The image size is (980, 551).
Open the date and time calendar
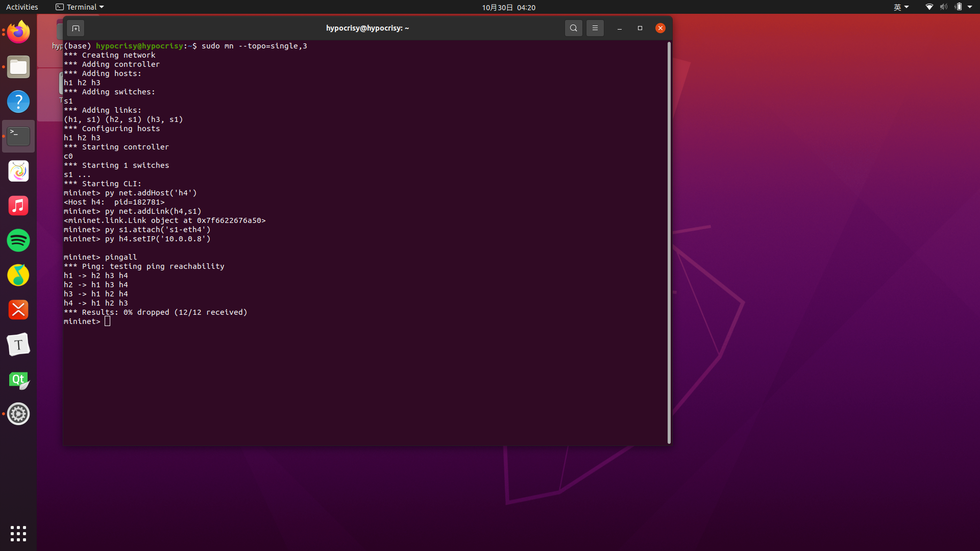(508, 7)
